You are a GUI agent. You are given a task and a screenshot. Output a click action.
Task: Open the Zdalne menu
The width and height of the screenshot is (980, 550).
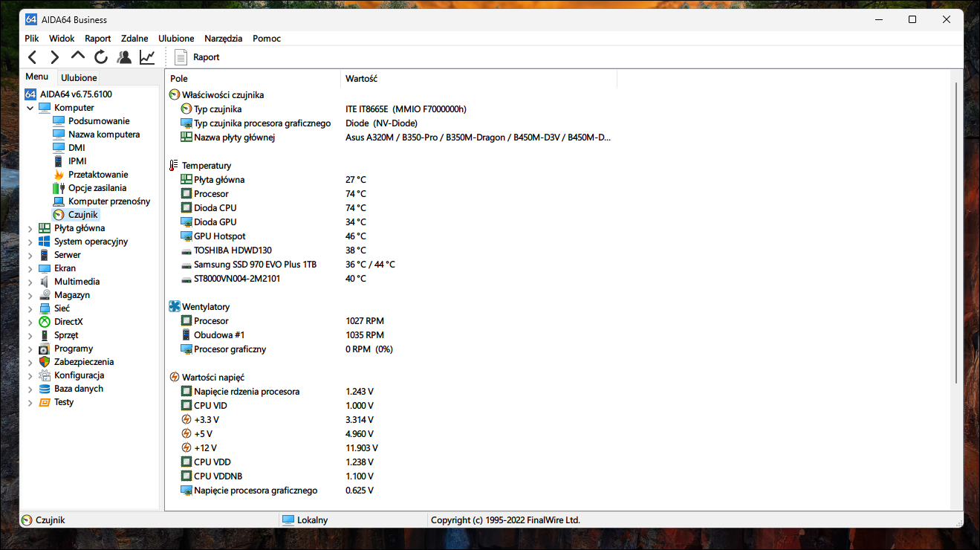coord(134,39)
